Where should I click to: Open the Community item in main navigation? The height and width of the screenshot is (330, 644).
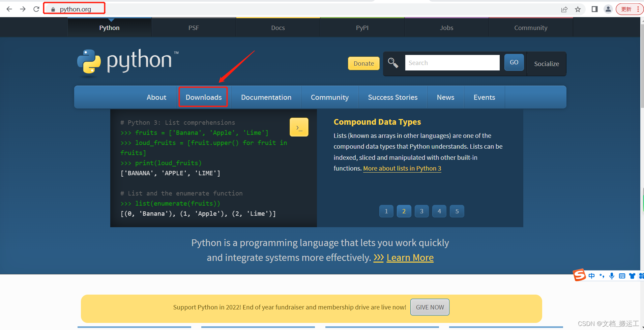click(x=330, y=97)
